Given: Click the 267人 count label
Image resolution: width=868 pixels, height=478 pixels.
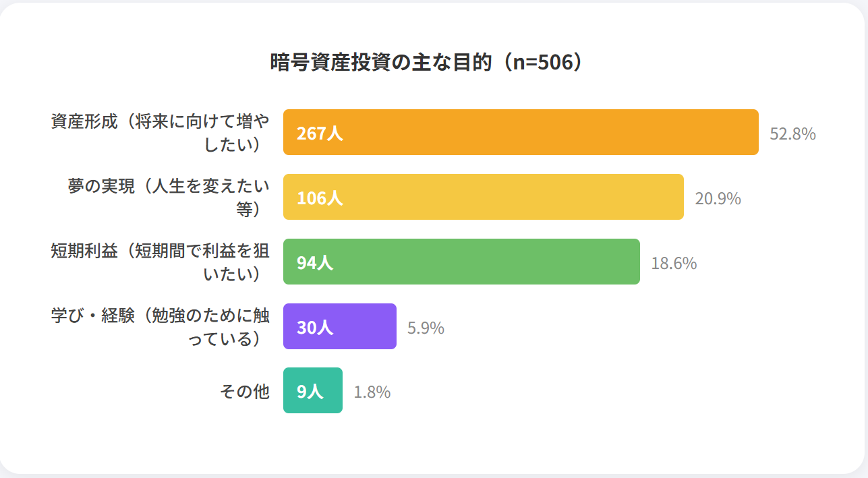Looking at the screenshot, I should click(x=320, y=133).
